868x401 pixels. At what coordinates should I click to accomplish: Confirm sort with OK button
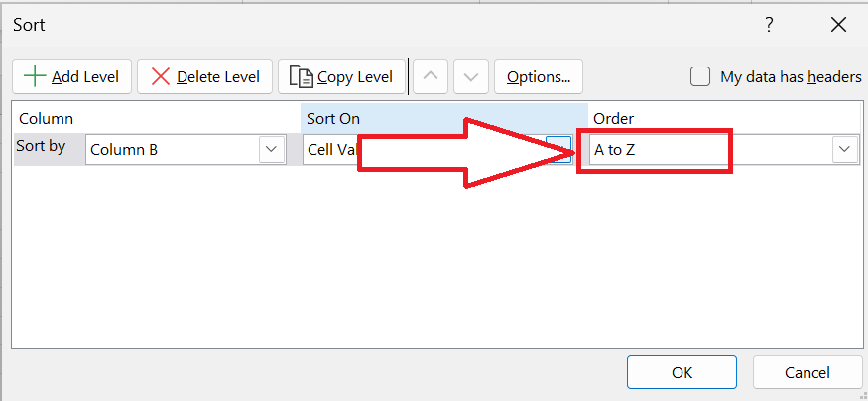pyautogui.click(x=682, y=372)
